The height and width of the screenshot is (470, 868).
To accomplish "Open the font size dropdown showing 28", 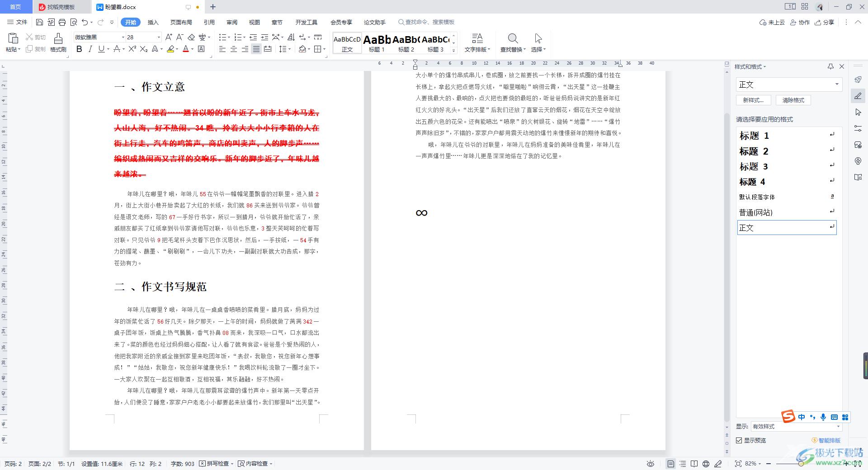I will pyautogui.click(x=159, y=37).
